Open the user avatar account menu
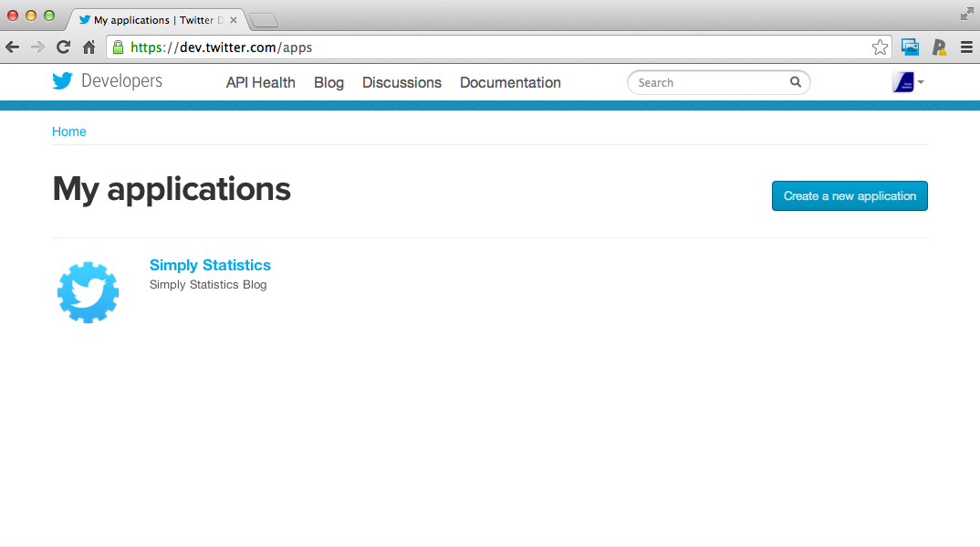 [908, 82]
